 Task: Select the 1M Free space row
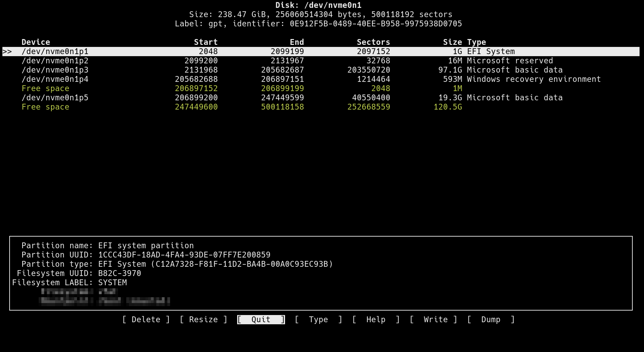(321, 88)
